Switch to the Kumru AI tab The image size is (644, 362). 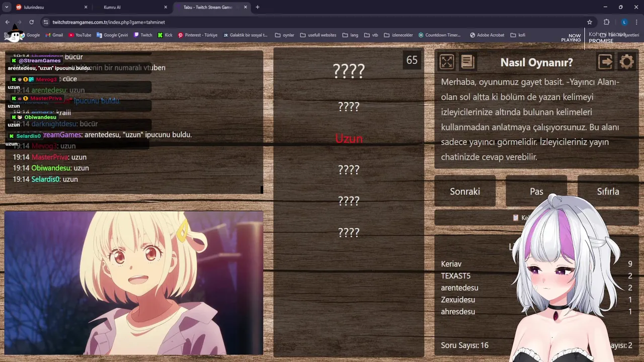point(132,7)
